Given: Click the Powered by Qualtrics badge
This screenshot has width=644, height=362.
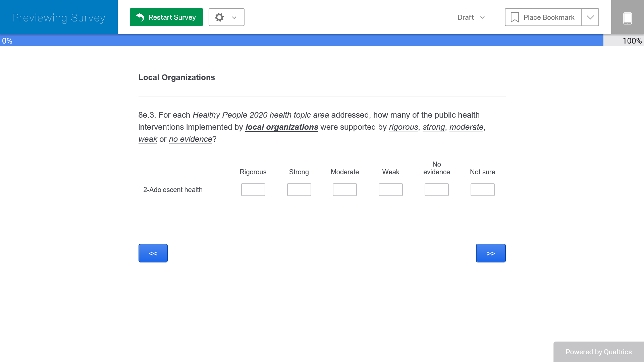Looking at the screenshot, I should 598,352.
